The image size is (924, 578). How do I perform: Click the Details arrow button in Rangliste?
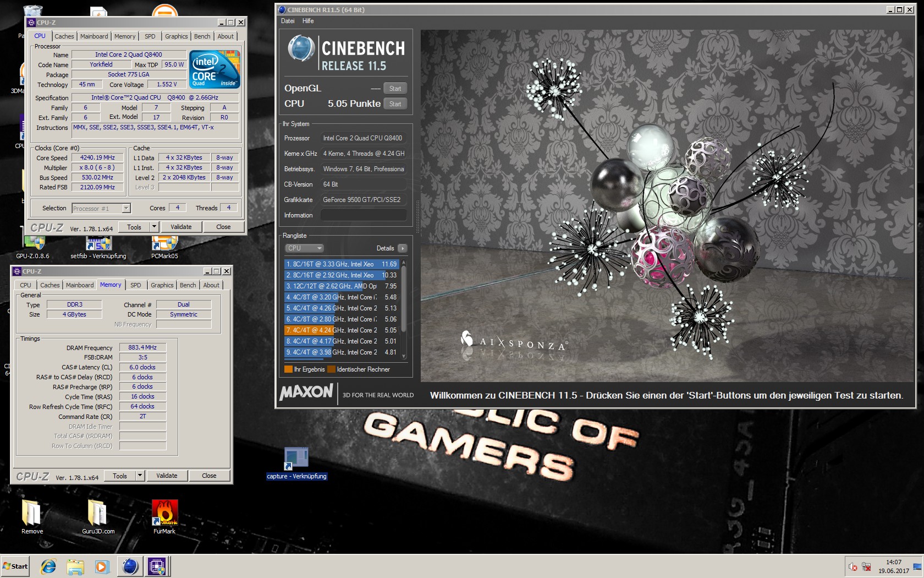pos(403,248)
